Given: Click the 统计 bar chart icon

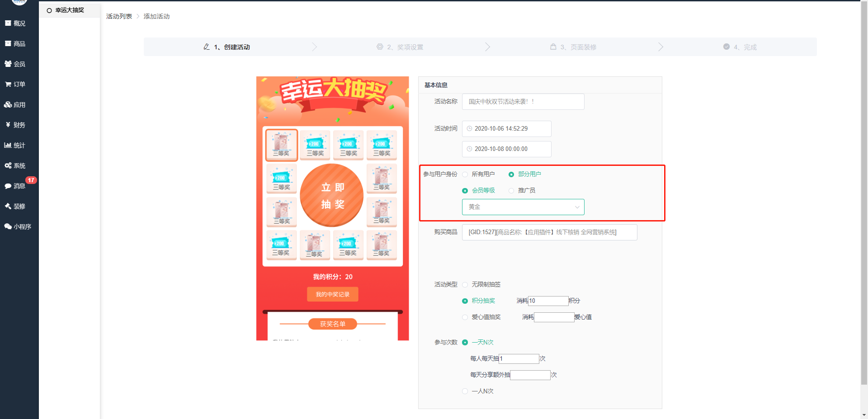Looking at the screenshot, I should [x=8, y=145].
